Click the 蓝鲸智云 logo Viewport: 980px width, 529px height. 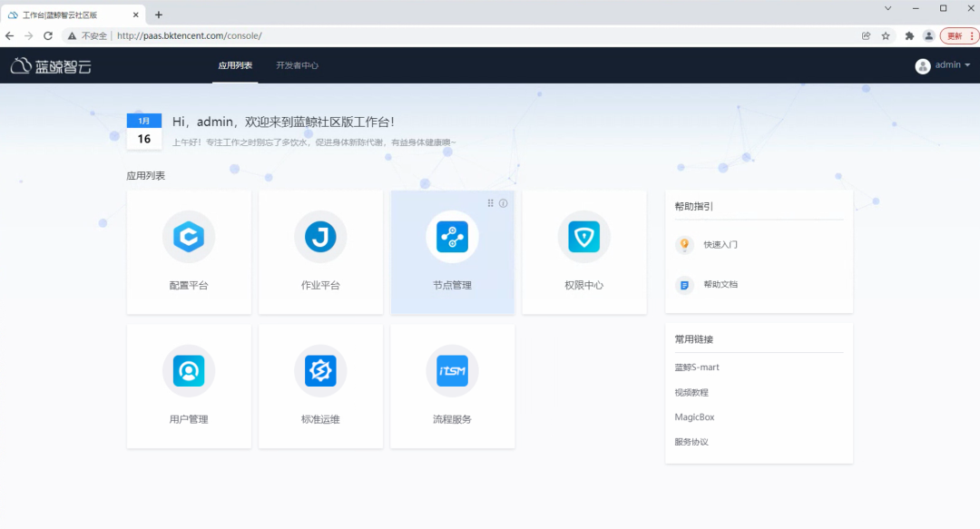51,65
